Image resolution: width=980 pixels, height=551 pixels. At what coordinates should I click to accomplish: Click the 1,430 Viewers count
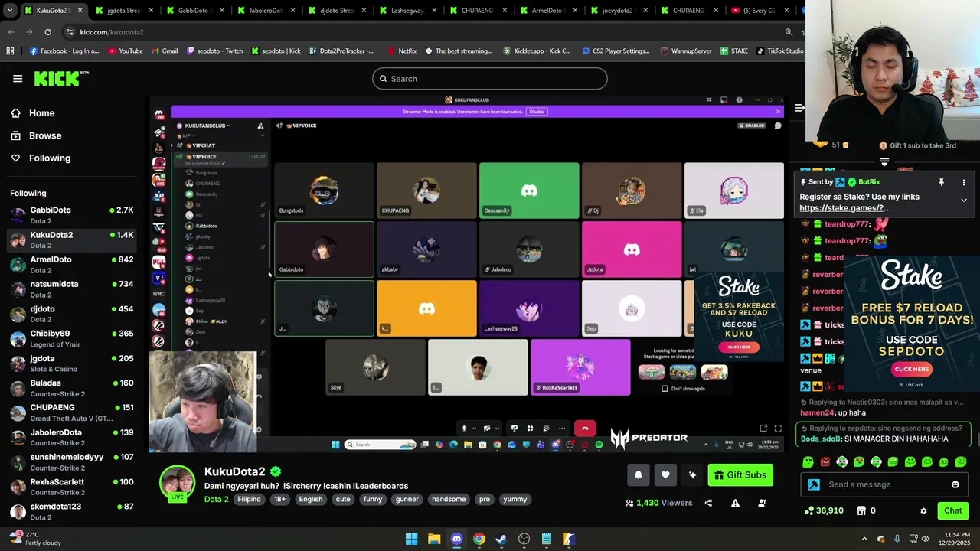[658, 503]
